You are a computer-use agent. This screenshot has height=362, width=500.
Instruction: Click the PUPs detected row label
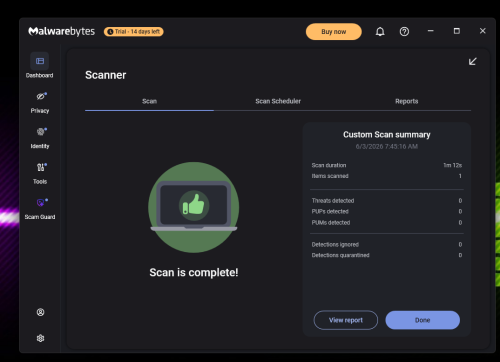[x=330, y=211]
